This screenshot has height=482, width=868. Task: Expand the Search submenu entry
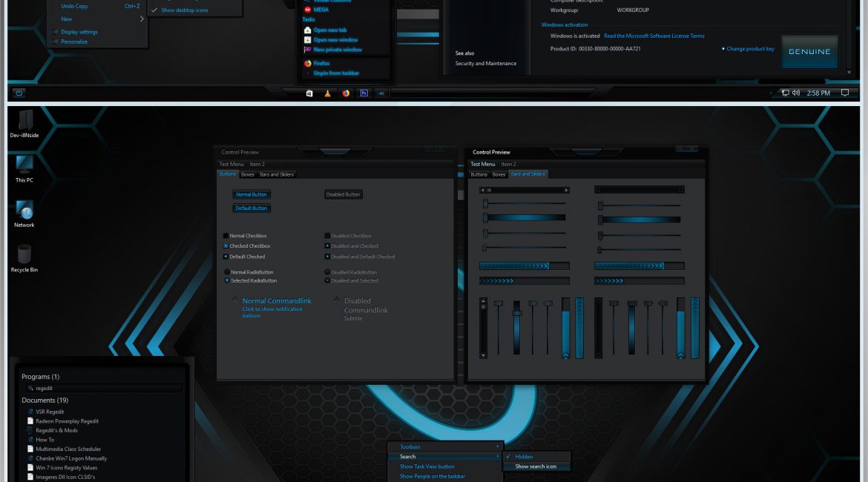coord(446,457)
